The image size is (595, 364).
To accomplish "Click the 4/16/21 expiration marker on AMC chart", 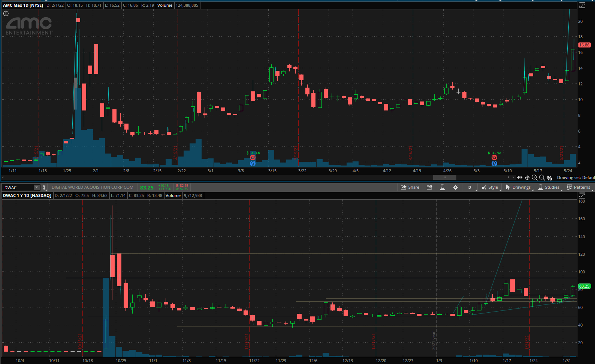I will [411, 153].
